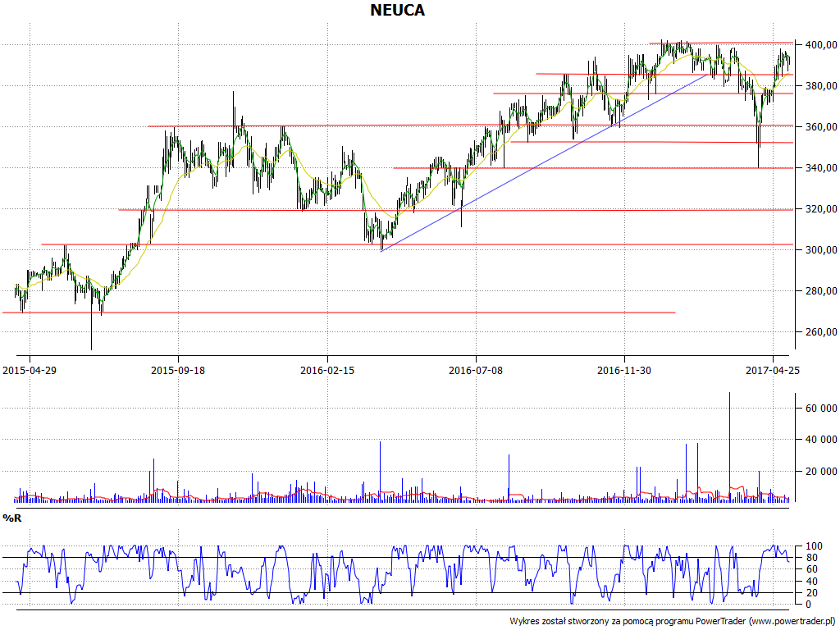Click the tallest volume bar above 60 000

pos(729,447)
